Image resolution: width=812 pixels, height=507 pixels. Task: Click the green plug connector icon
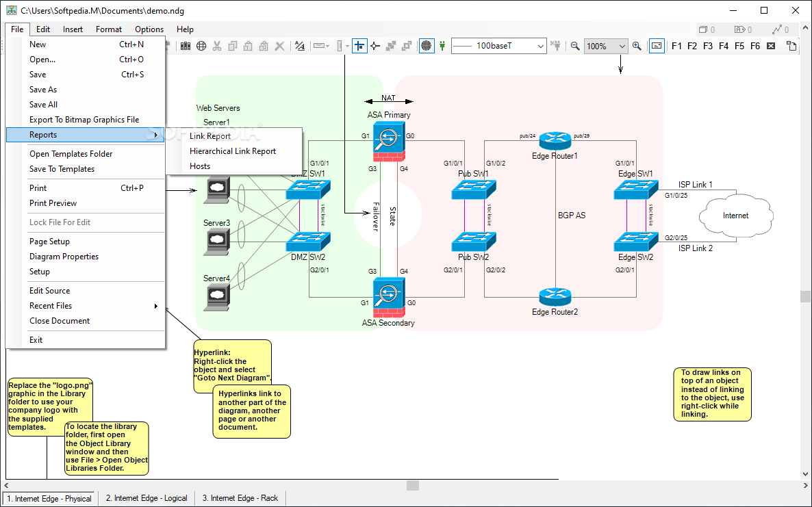[x=442, y=46]
